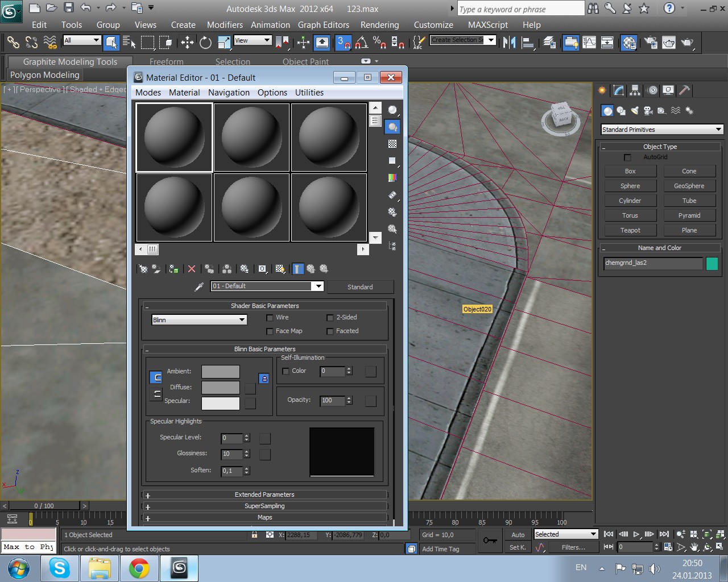Viewport: 728px width, 582px height.
Task: Toggle the AutoGrid checkbox
Action: point(628,157)
